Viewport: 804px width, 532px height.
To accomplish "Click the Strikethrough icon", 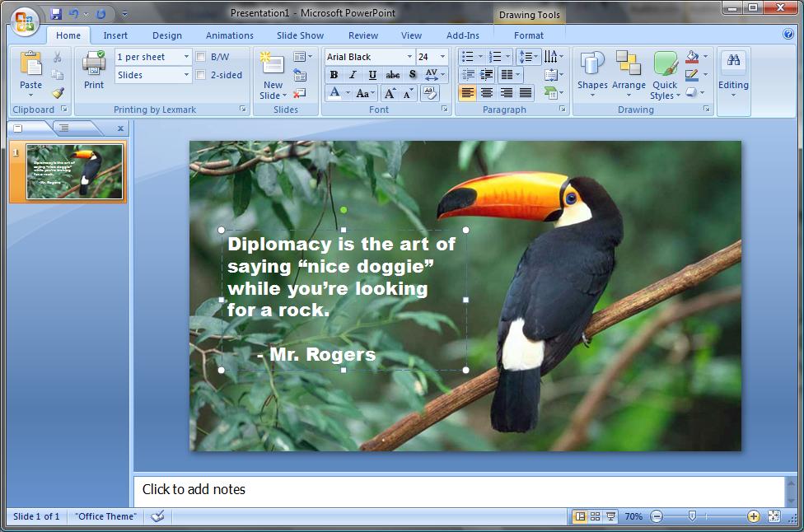I will pyautogui.click(x=394, y=75).
